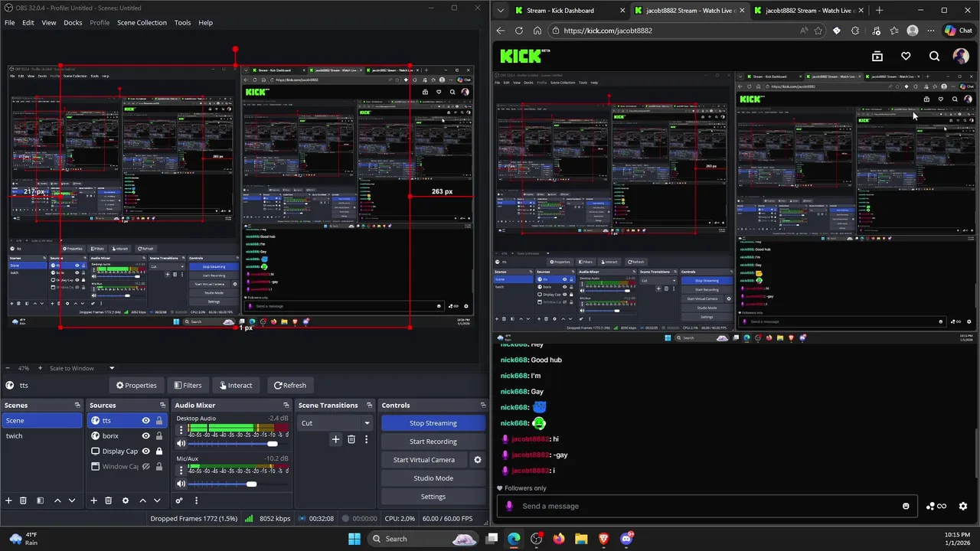Move scene down in Scenes panel
The width and height of the screenshot is (980, 551).
[72, 500]
